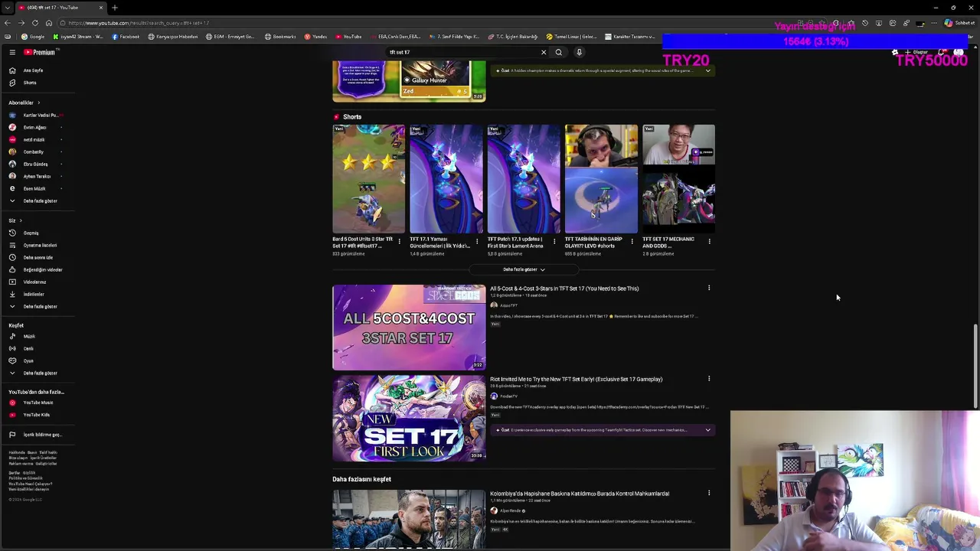The image size is (980, 551).
Task: Open Riot Invited Me to Try Set 17 video
Action: pos(576,379)
